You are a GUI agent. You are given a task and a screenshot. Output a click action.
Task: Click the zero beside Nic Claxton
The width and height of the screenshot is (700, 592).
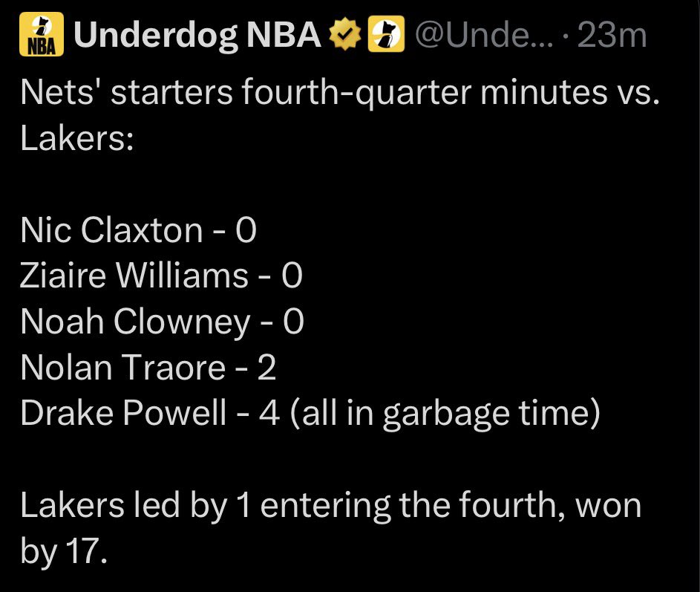click(246, 230)
